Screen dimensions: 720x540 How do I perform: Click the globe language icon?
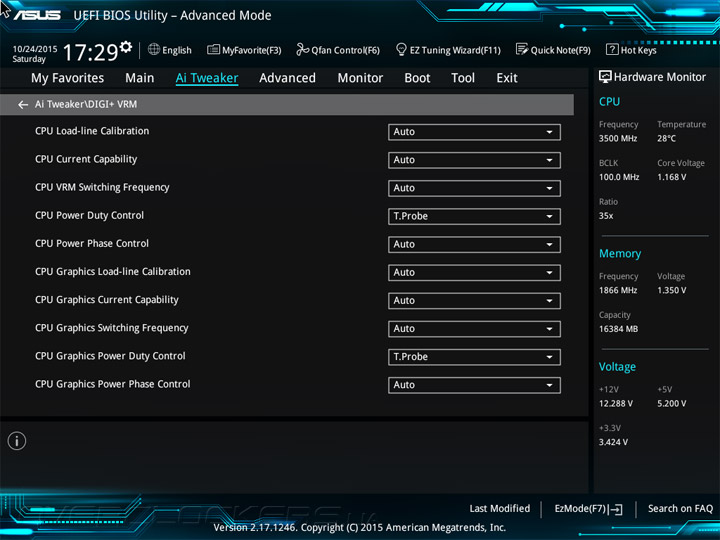coord(154,49)
